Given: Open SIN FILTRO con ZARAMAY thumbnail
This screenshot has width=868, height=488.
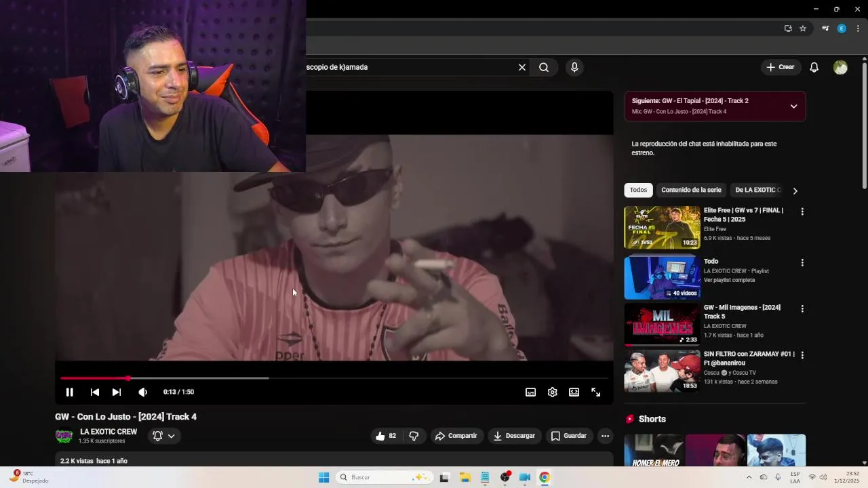Looking at the screenshot, I should click(663, 371).
